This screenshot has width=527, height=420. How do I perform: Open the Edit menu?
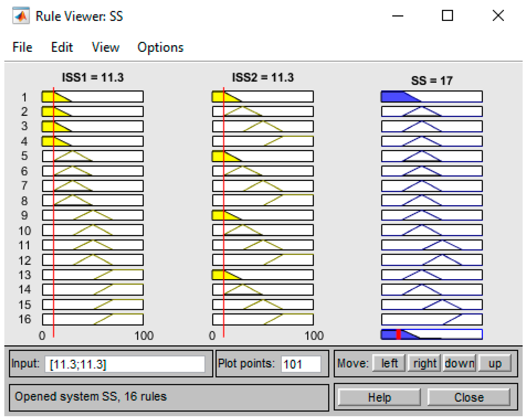tap(62, 47)
